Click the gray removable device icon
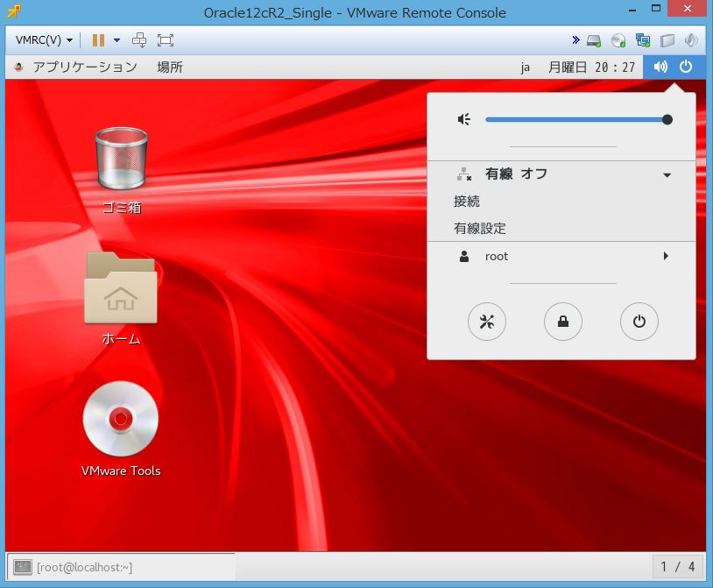Screen dimensions: 713x588 (667, 40)
